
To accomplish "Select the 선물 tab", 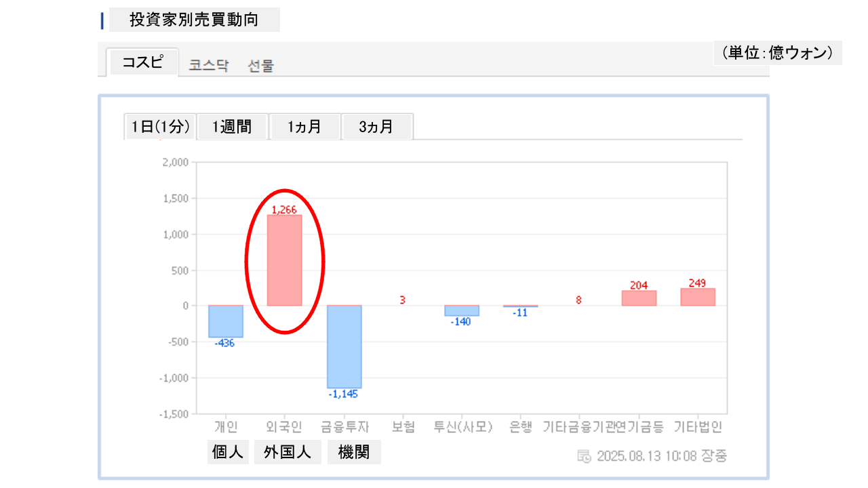I will click(261, 66).
